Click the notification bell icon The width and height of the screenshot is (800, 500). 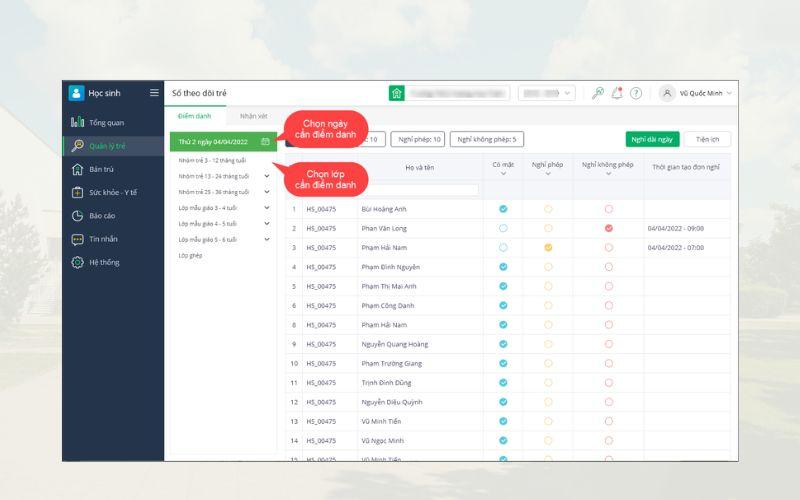[x=617, y=93]
